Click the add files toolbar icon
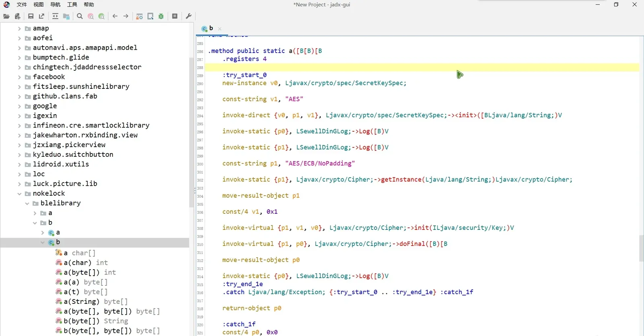Image resolution: width=644 pixels, height=336 pixels. (17, 16)
